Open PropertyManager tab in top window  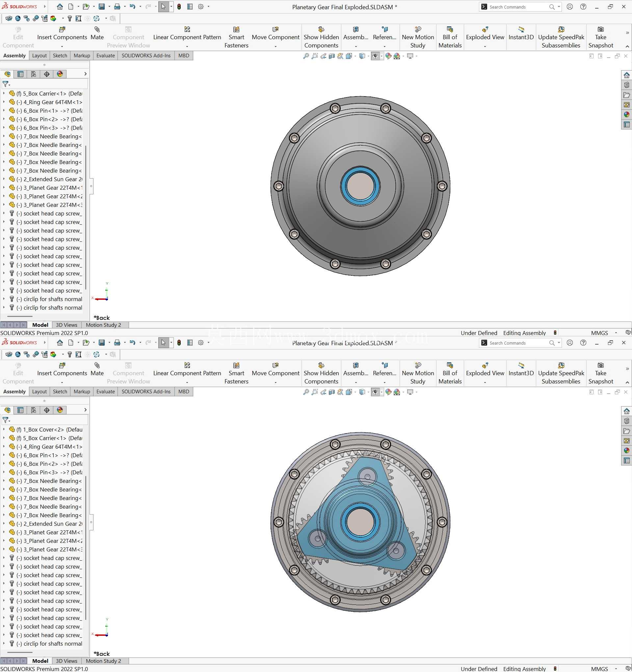click(20, 74)
